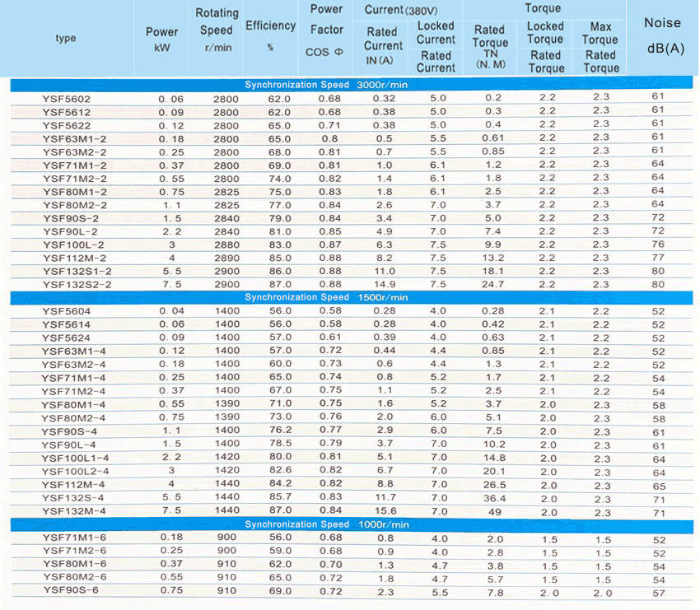Click the YSF132M-4 model name
700x610 pixels.
pyautogui.click(x=73, y=511)
